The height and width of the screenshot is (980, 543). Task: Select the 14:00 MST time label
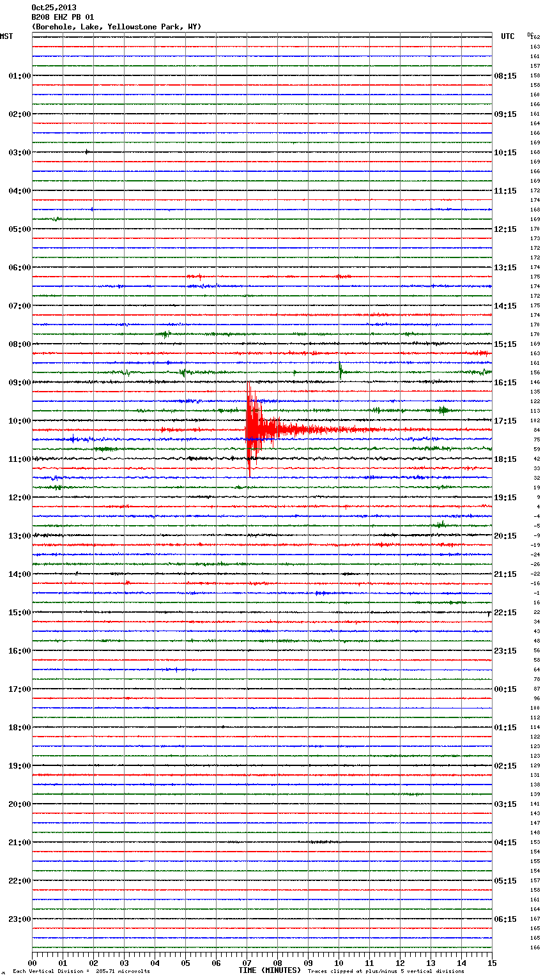click(20, 574)
